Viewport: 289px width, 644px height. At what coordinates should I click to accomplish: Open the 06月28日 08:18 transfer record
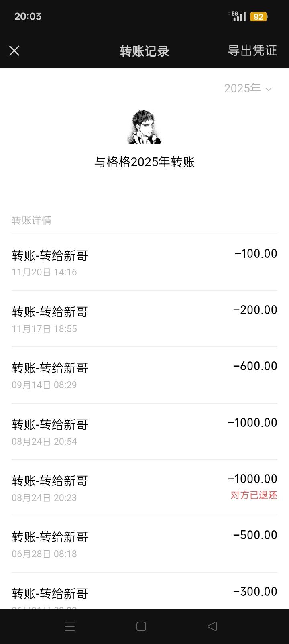point(144,544)
